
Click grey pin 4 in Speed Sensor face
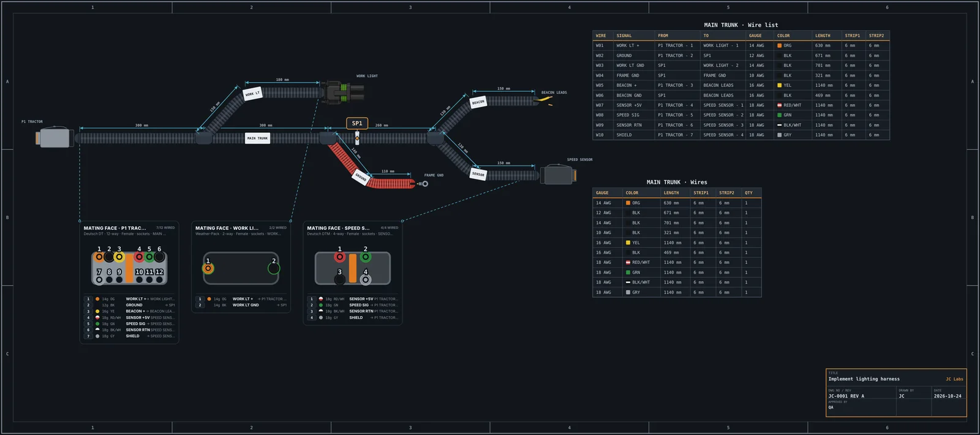tap(366, 279)
